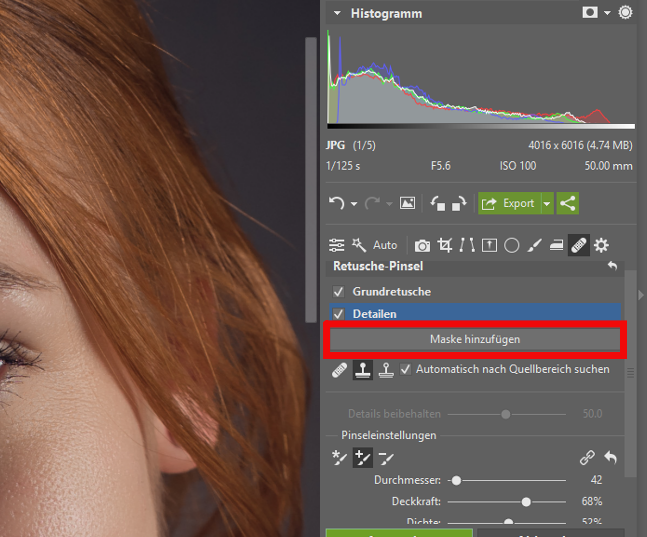Select the radial filter circle tool
Viewport: 647px width, 537px height.
(512, 245)
